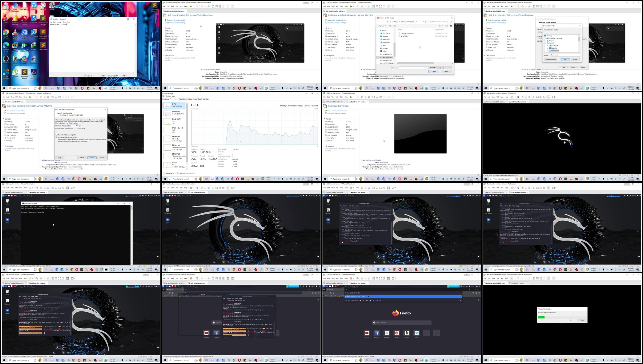The image size is (643, 364).
Task: Cancel the Restoring virtual machine state dialog
Action: [581, 321]
